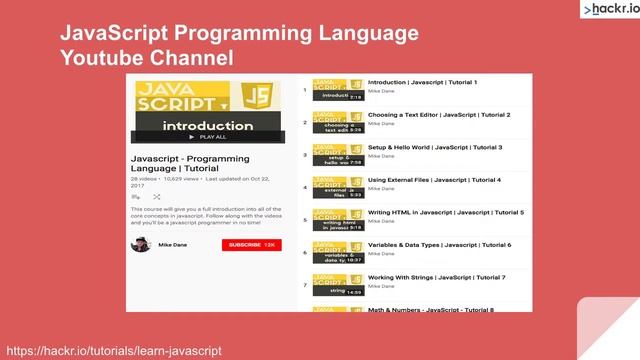The width and height of the screenshot is (640, 360).
Task: Open Working With Strings Tutorial 7 thumbnail
Action: [338, 285]
